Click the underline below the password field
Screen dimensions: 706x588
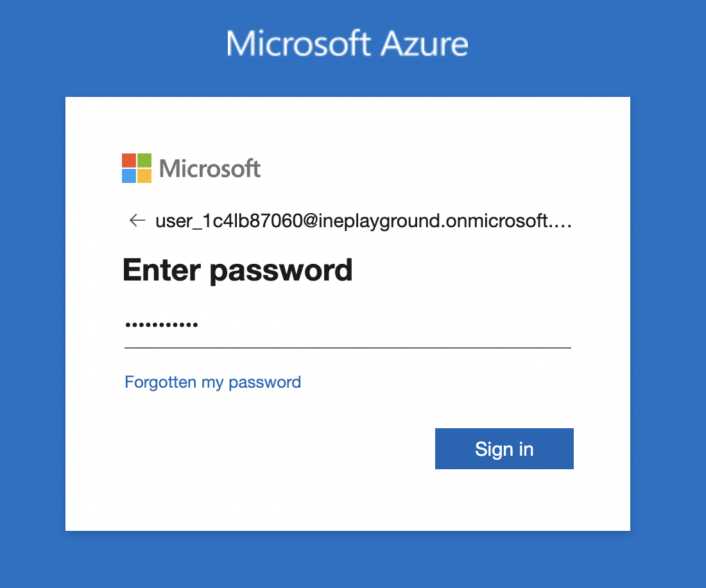[347, 348]
